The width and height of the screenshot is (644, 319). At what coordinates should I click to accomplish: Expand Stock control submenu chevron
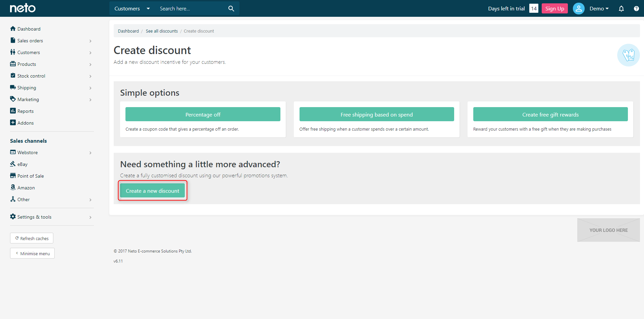coord(90,76)
